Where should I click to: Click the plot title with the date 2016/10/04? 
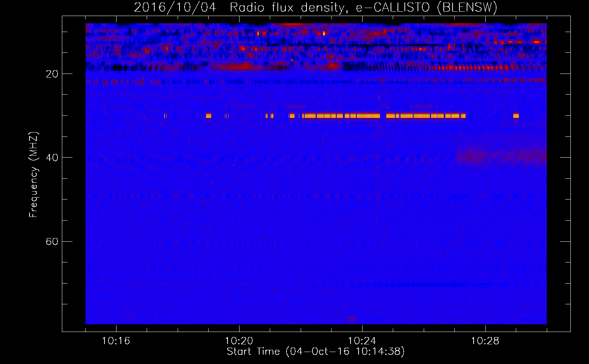point(316,7)
